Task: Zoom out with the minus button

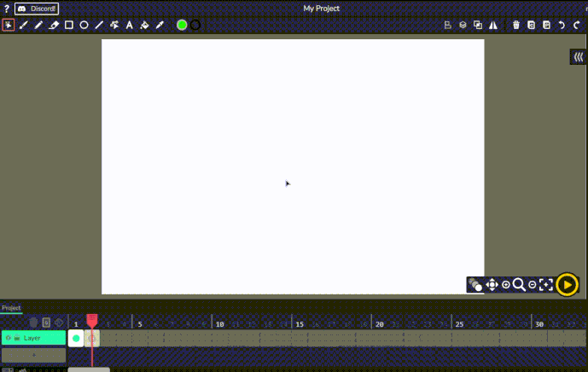Action: click(x=533, y=285)
